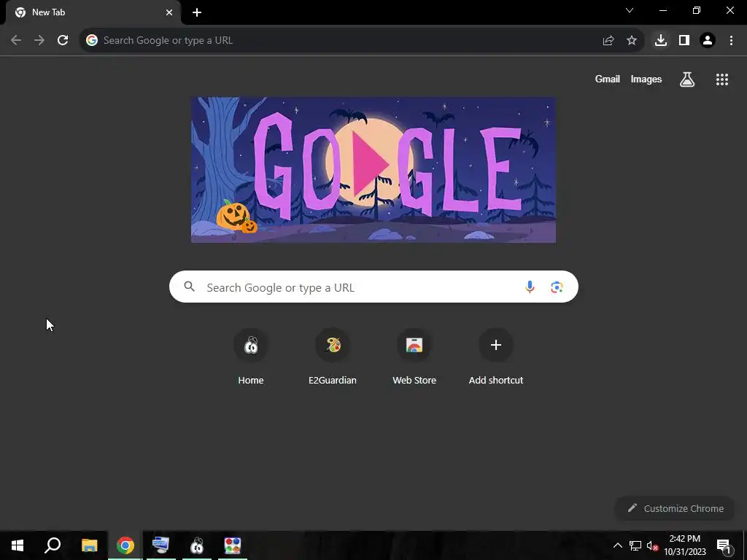Open Chrome's three-dot menu
This screenshot has width=747, height=560.
731,41
